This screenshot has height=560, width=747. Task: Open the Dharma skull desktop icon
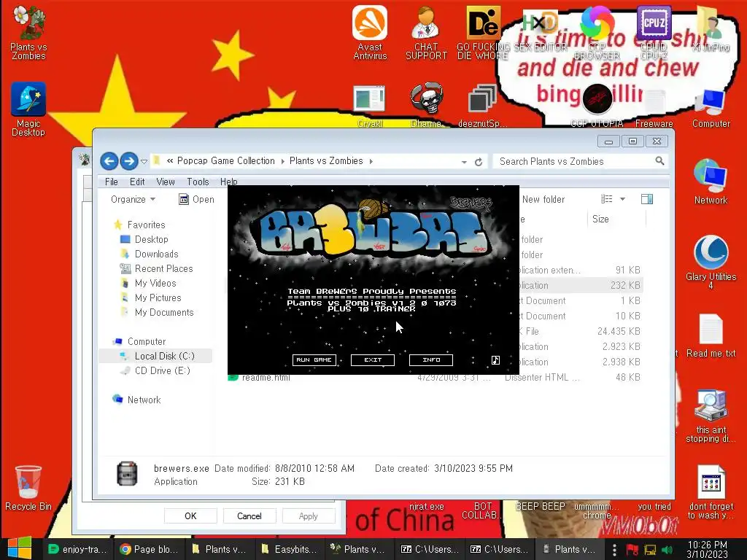pyautogui.click(x=426, y=105)
